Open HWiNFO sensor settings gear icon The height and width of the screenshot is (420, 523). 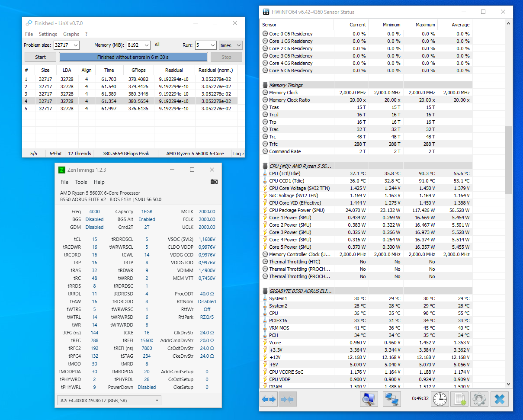coord(479,399)
